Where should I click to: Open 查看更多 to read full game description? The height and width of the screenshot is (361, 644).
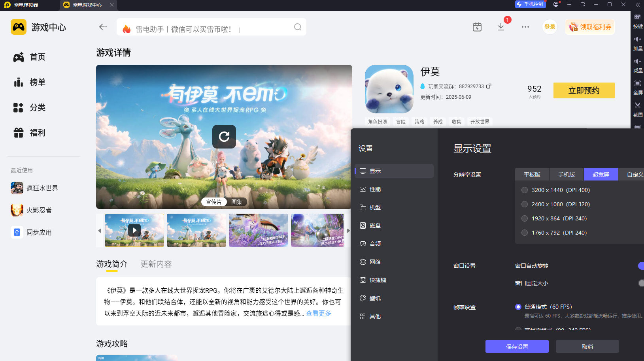(x=318, y=313)
